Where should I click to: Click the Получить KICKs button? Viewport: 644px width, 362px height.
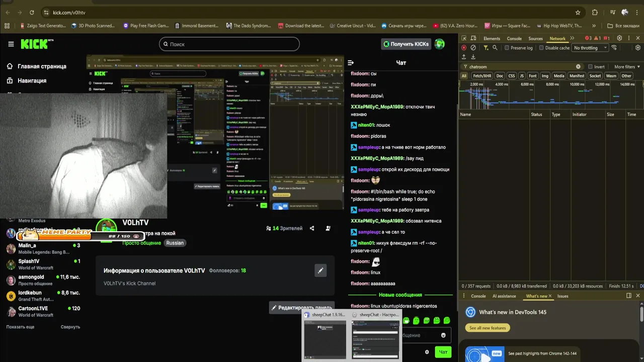(406, 44)
